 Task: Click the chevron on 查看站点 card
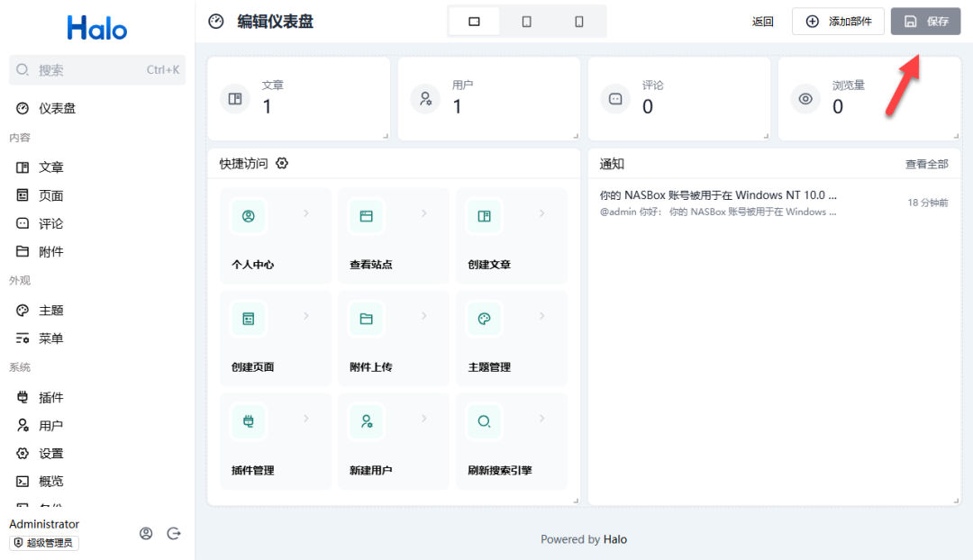423,213
